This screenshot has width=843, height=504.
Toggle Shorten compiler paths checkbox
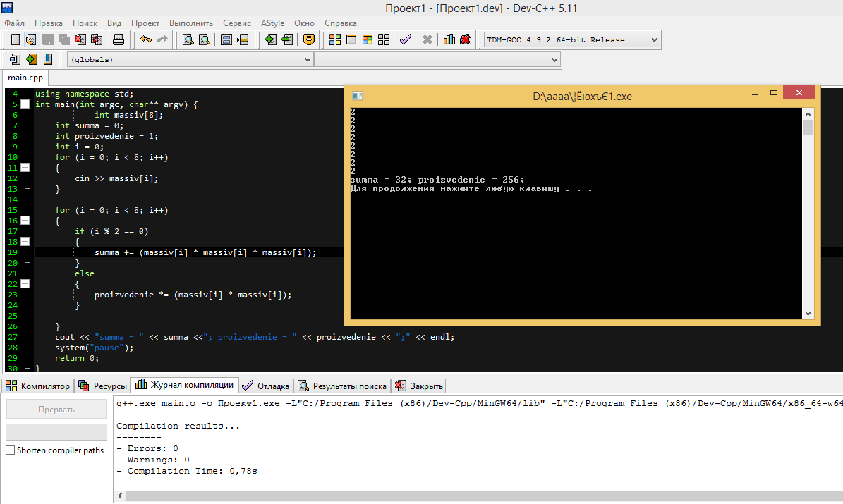point(10,450)
